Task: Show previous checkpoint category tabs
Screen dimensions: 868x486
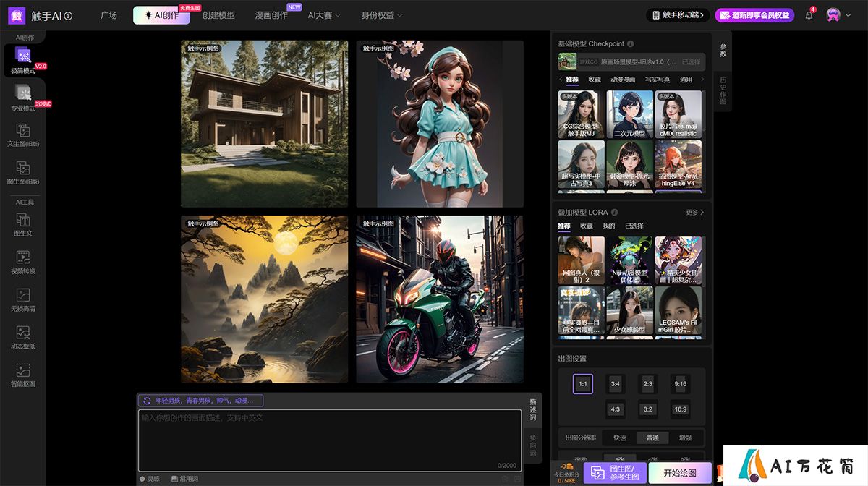Action: pyautogui.click(x=561, y=80)
